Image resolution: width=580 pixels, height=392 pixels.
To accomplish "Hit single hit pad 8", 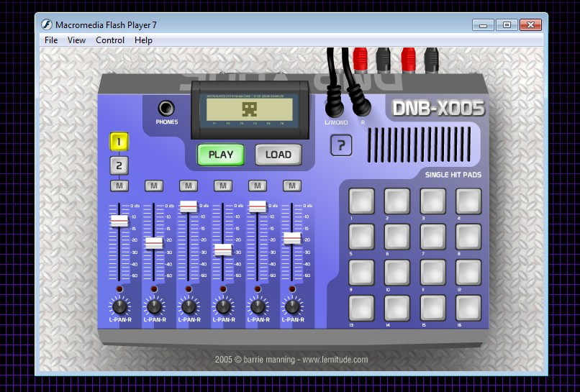I will [x=468, y=237].
